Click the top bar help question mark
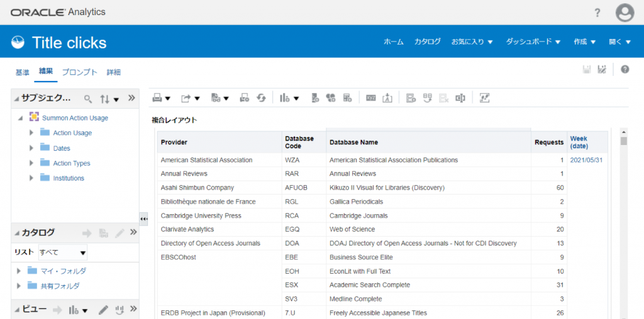Image resolution: width=644 pixels, height=319 pixels. [x=597, y=13]
